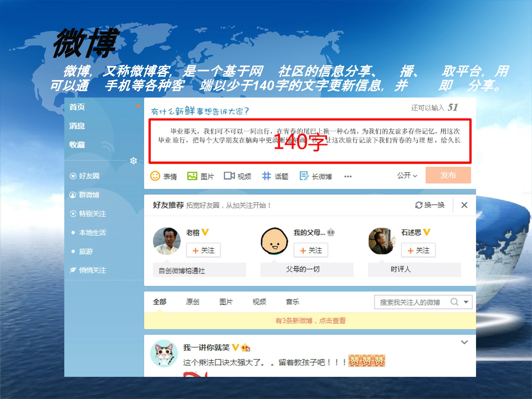Select the 图片 feed tab

coord(226,302)
